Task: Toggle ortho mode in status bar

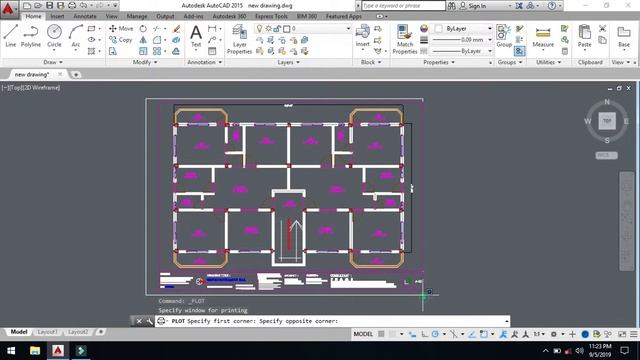Action: [x=424, y=334]
